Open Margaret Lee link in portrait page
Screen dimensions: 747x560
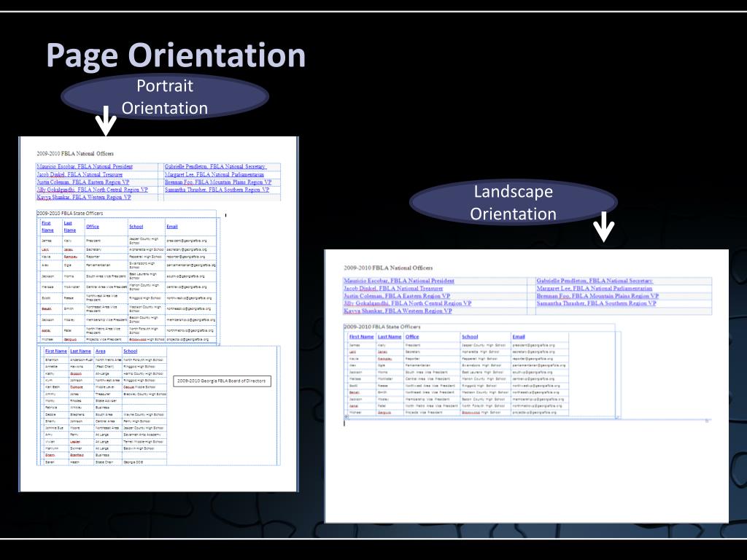(214, 174)
